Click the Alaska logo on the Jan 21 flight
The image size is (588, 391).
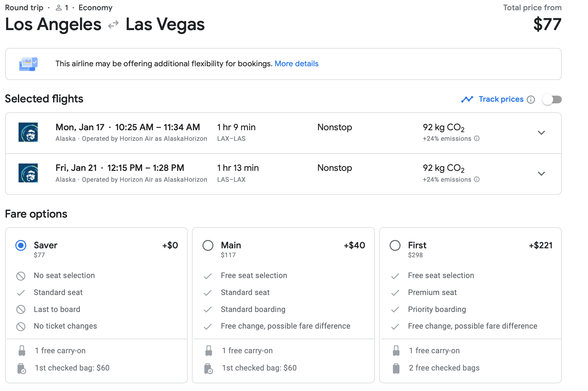click(x=28, y=173)
